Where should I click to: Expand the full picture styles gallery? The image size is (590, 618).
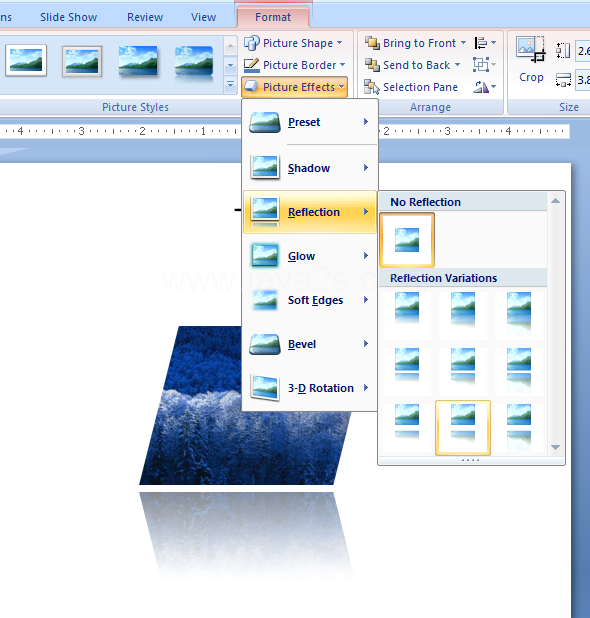(x=230, y=84)
